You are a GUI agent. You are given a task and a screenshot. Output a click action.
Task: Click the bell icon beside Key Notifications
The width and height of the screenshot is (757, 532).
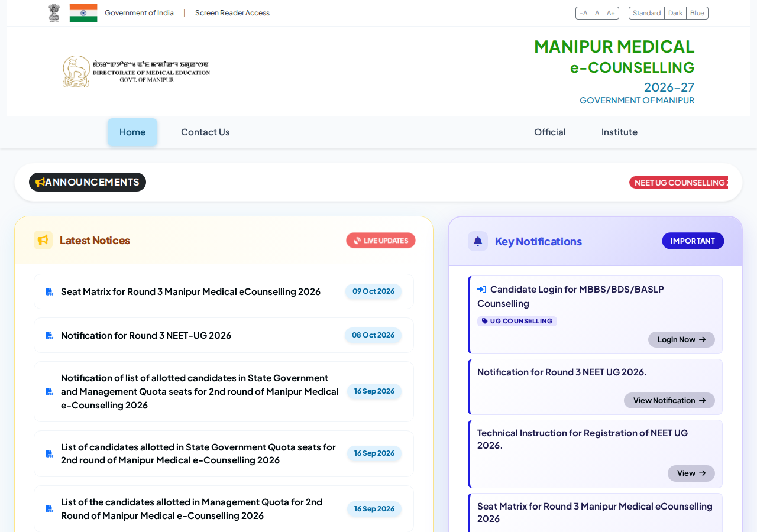coord(478,241)
